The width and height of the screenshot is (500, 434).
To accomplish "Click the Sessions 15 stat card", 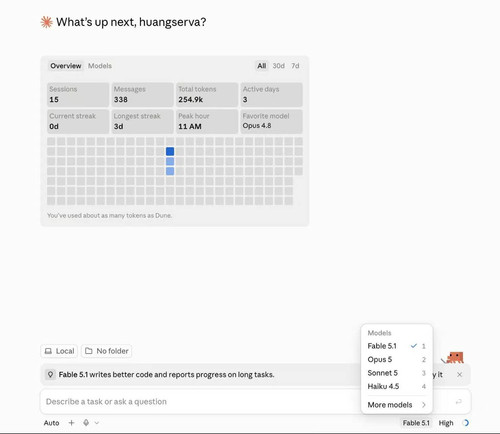I will point(78,95).
